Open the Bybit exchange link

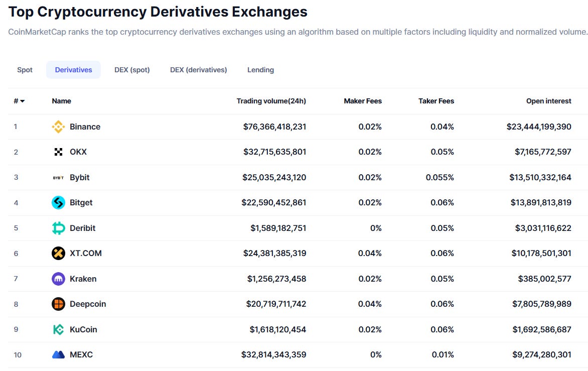click(x=79, y=177)
